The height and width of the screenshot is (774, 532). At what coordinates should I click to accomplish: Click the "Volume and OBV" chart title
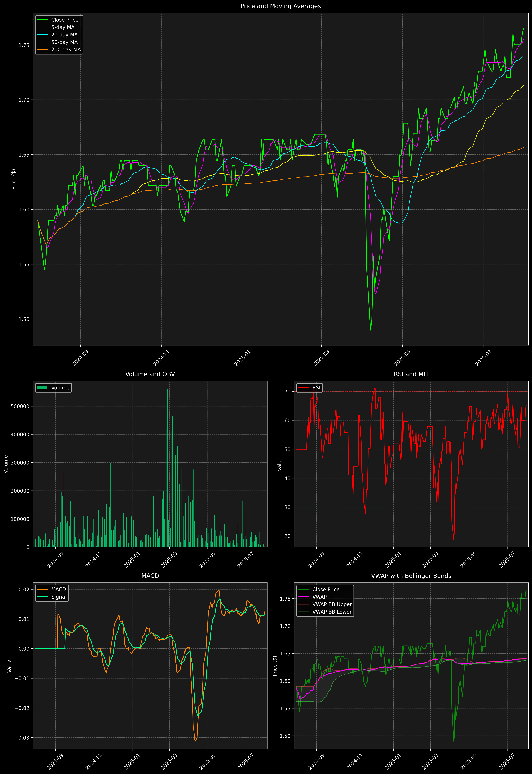[150, 374]
